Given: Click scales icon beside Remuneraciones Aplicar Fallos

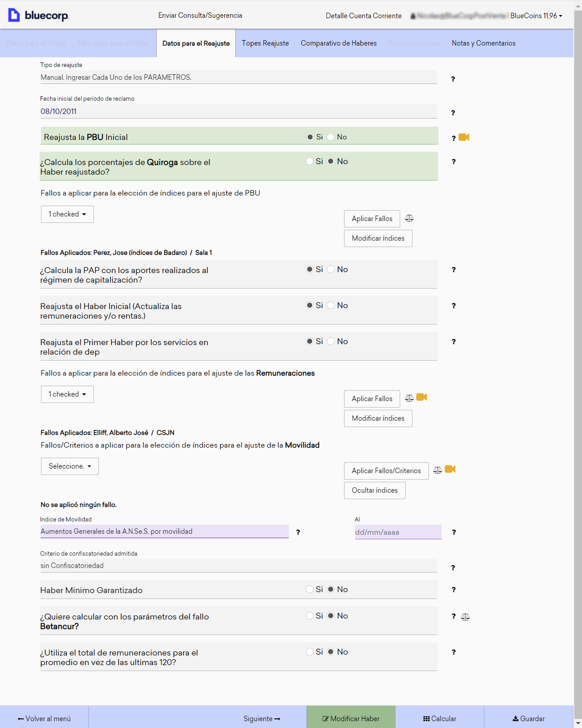Looking at the screenshot, I should click(x=409, y=398).
